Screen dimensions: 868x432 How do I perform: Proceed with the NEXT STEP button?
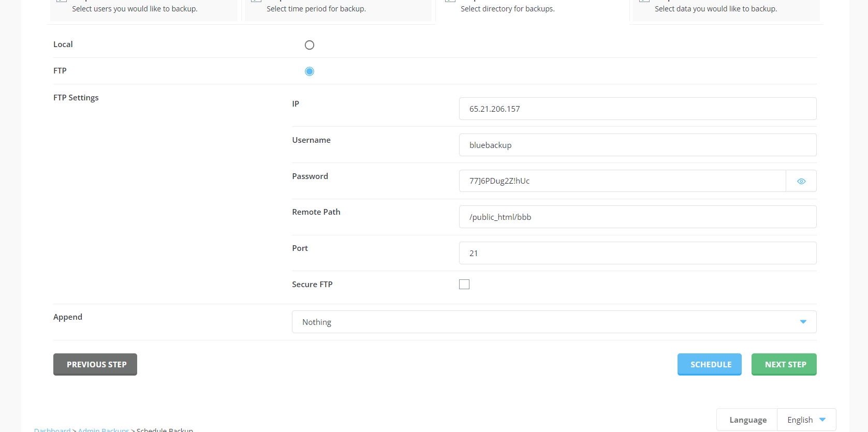pyautogui.click(x=784, y=364)
